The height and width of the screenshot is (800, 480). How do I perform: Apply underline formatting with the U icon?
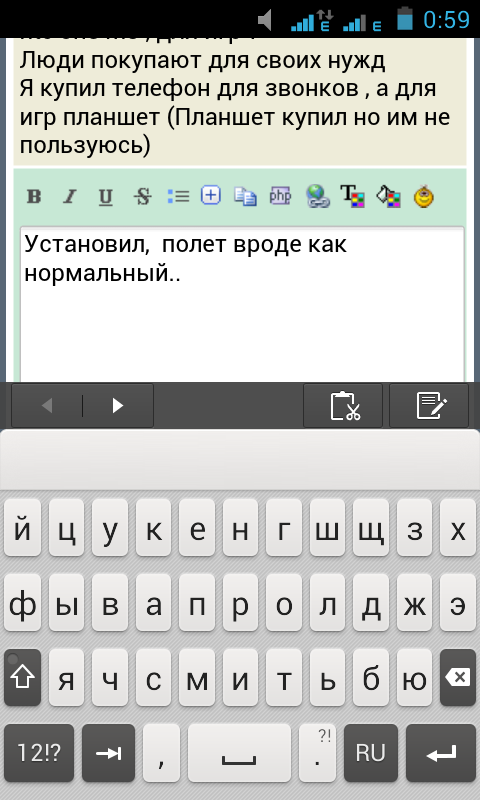pos(106,196)
